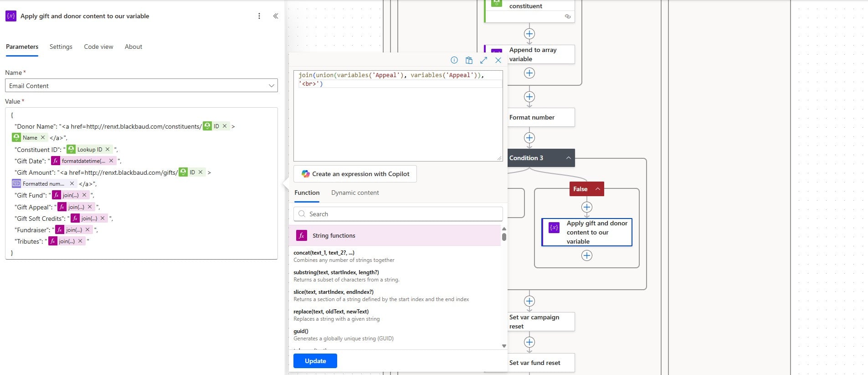This screenshot has height=375, width=868.
Task: Click the expression editor info icon
Action: [454, 60]
